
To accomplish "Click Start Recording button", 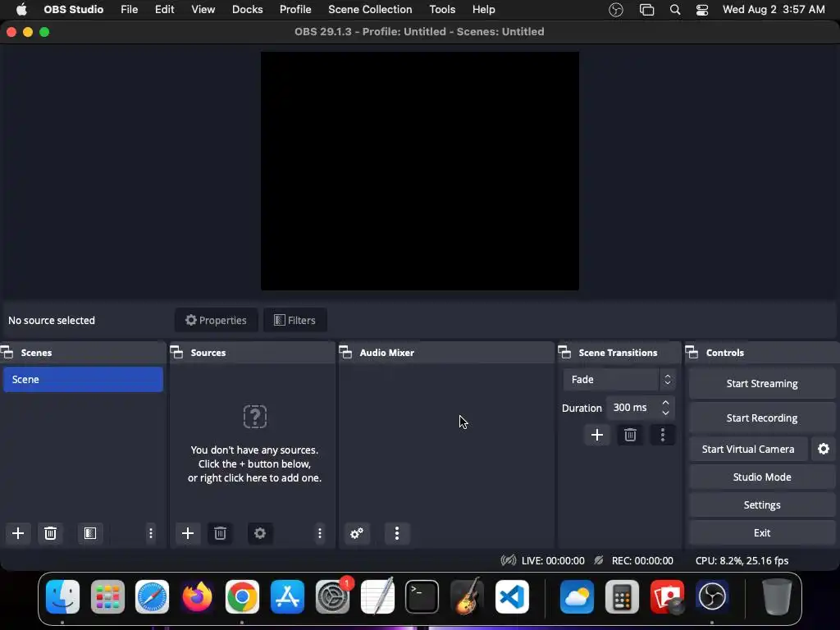I will 762,418.
